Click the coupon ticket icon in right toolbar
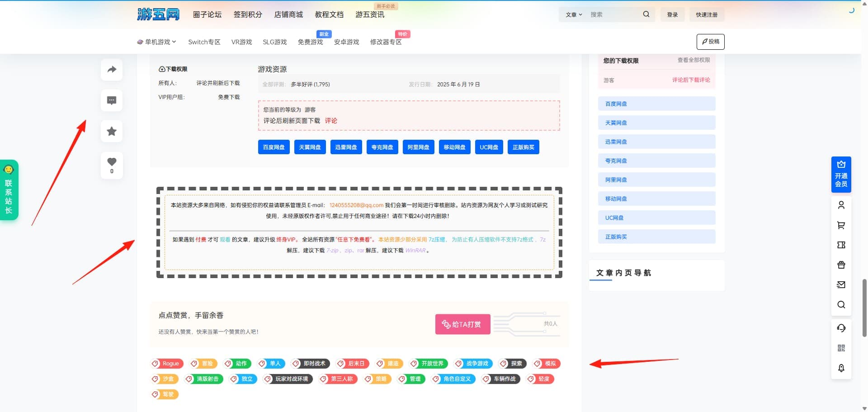868x412 pixels. pos(841,245)
